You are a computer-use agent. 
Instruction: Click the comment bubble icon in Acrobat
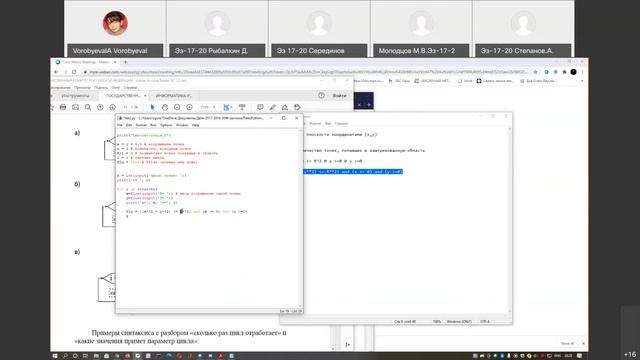[260, 107]
